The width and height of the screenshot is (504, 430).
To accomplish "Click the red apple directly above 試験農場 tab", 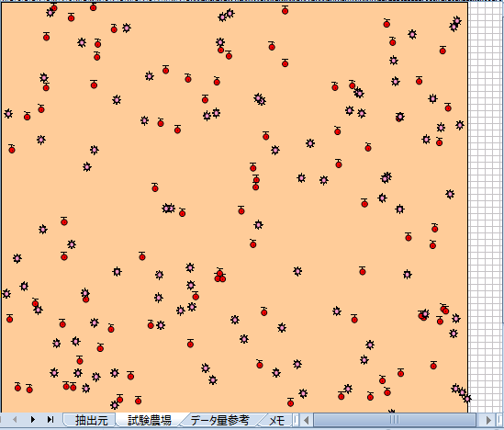I will point(139,400).
